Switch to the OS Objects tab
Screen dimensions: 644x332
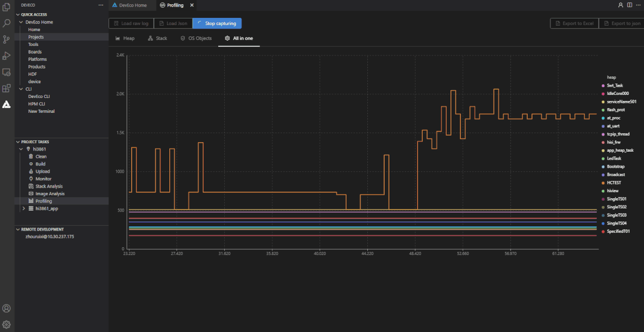coord(196,38)
